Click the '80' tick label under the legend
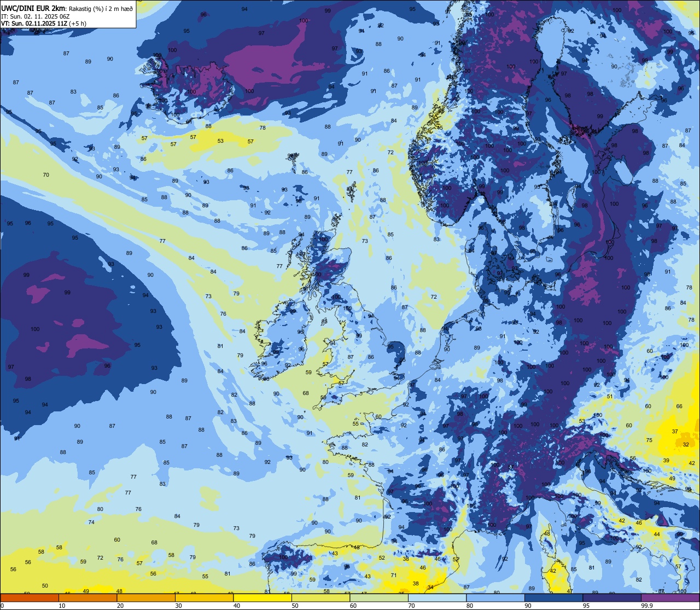Viewport: 700px width, 610px height. [x=470, y=606]
